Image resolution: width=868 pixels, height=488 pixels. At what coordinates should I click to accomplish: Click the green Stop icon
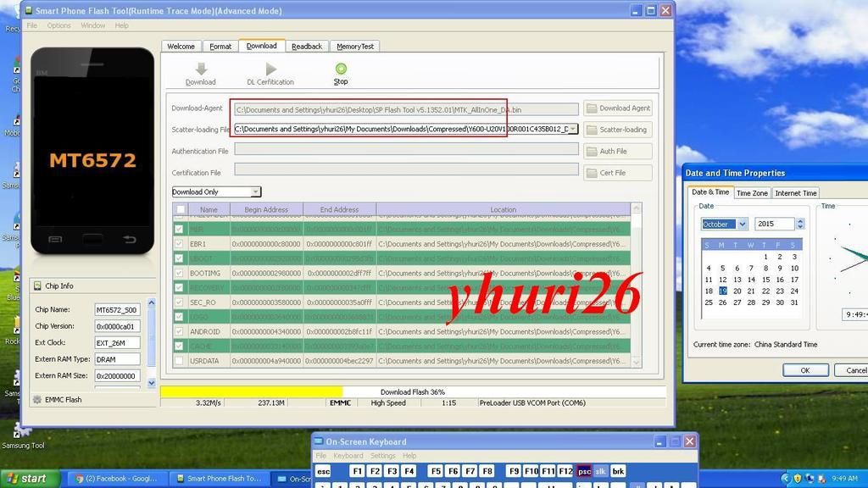(341, 69)
